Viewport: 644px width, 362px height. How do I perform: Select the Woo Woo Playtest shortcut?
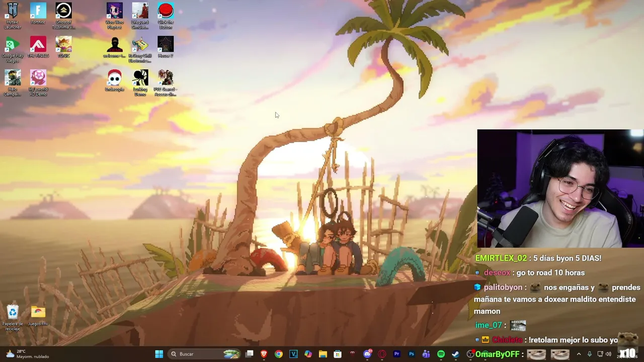pyautogui.click(x=115, y=16)
